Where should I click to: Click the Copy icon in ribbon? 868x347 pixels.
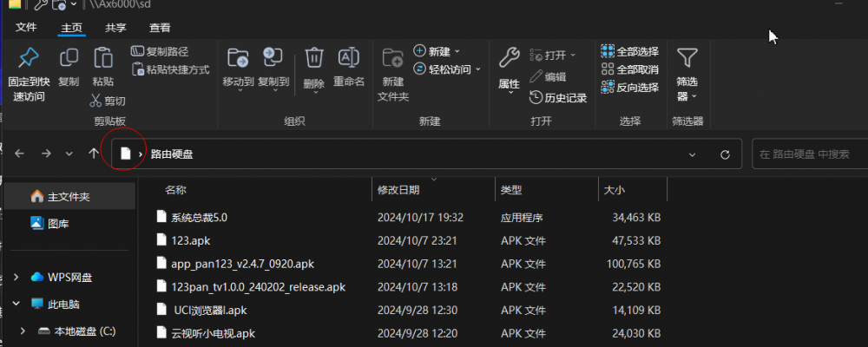[x=69, y=58]
